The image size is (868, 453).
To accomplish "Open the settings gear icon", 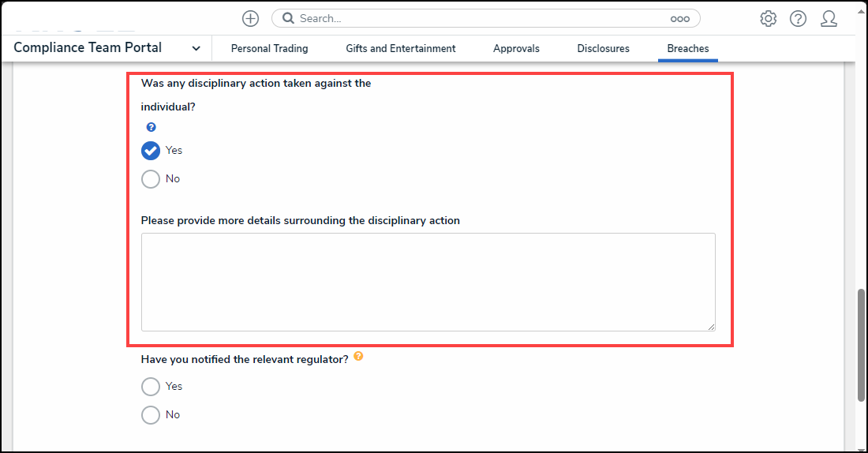I will (768, 18).
